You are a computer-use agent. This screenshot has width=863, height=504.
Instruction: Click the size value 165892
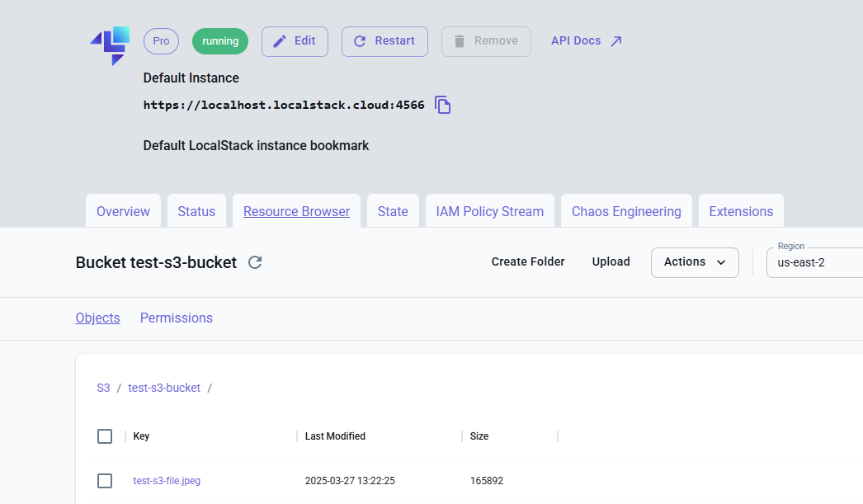pyautogui.click(x=487, y=481)
